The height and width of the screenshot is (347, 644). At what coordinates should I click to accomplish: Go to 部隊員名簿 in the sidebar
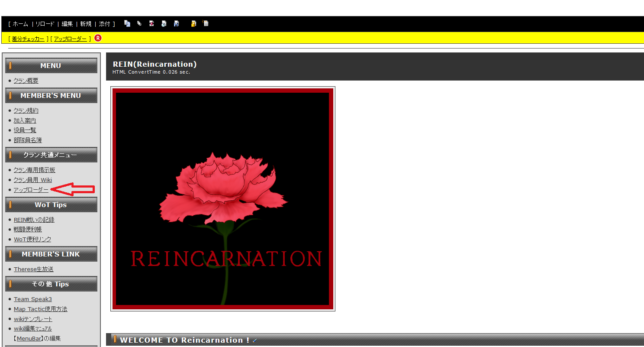(x=28, y=140)
